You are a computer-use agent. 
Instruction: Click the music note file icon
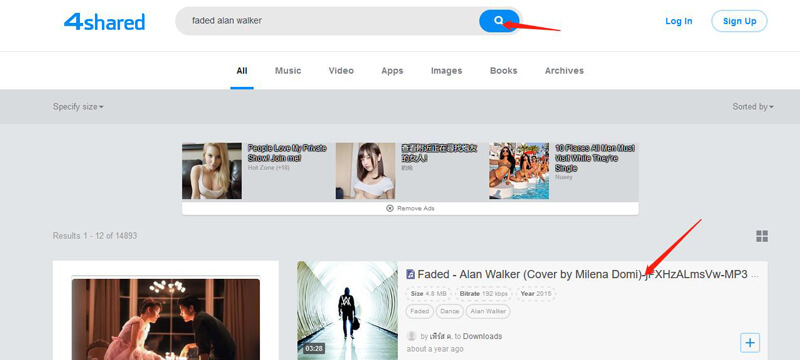(411, 274)
